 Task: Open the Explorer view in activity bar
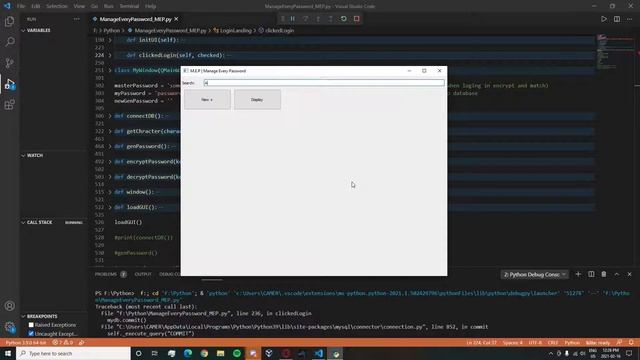9,21
